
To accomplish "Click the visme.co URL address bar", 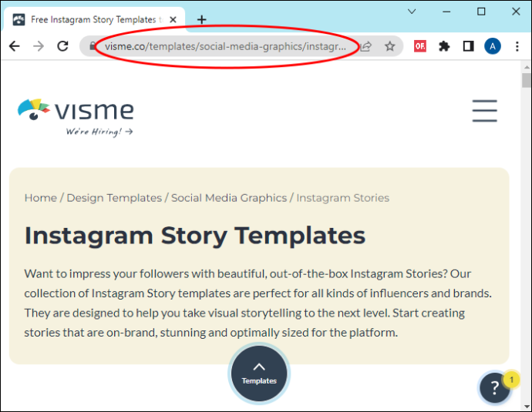I will tap(225, 46).
